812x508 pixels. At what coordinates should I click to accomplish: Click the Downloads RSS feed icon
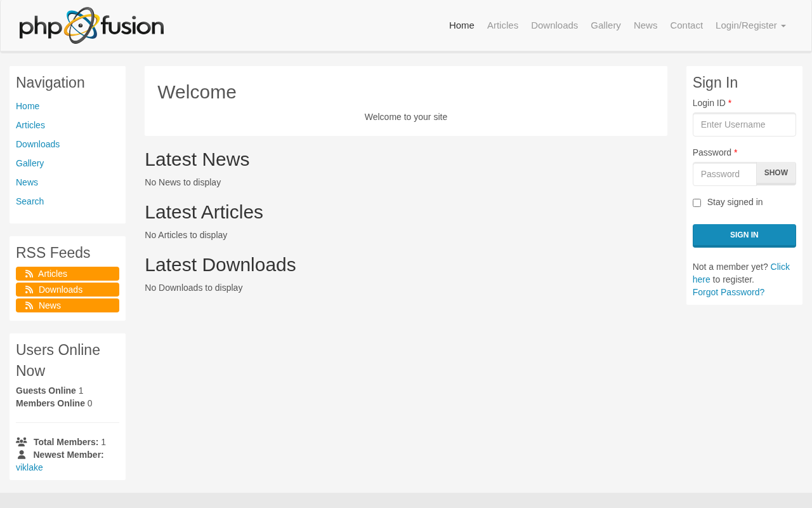click(x=29, y=290)
